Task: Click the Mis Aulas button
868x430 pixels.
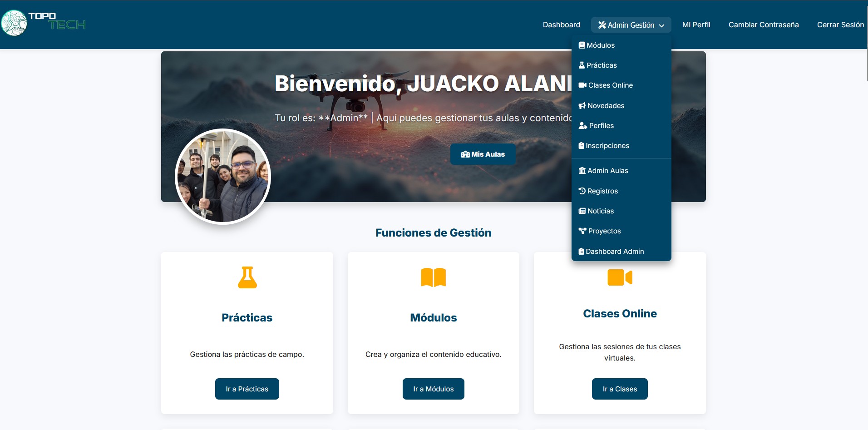Action: [483, 154]
